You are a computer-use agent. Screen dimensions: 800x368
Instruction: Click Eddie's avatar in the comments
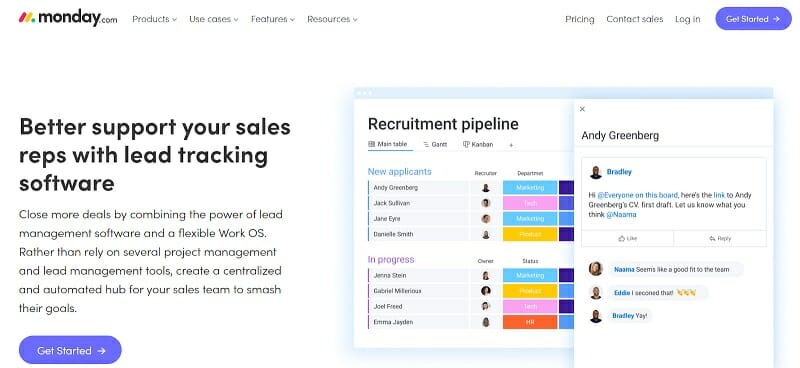tap(595, 292)
